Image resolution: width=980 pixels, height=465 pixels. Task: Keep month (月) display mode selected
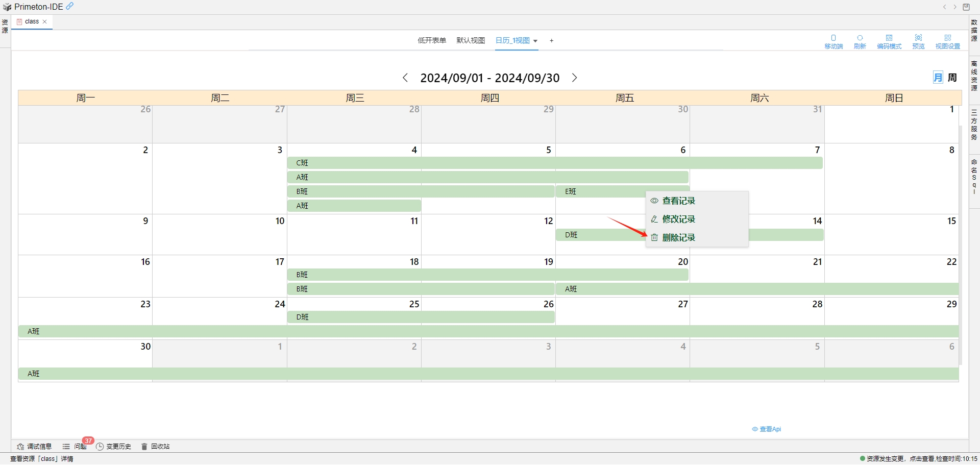938,77
